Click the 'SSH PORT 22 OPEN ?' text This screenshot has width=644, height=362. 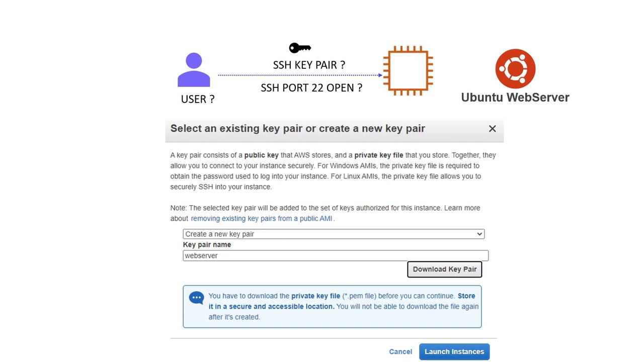click(311, 87)
